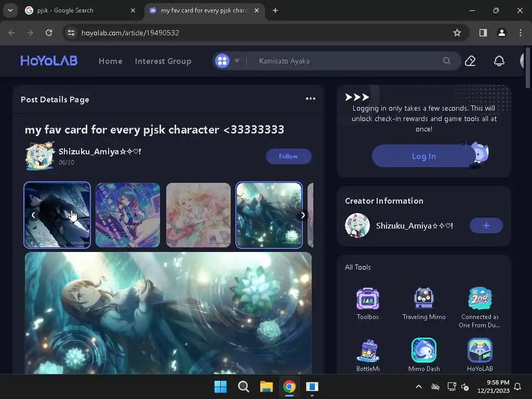This screenshot has height=399, width=532.
Task: Open the HoYoLAB logo homepage
Action: [x=49, y=61]
